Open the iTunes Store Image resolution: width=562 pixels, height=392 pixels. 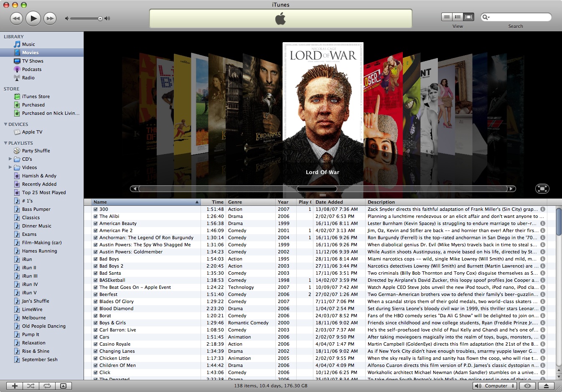coord(36,96)
